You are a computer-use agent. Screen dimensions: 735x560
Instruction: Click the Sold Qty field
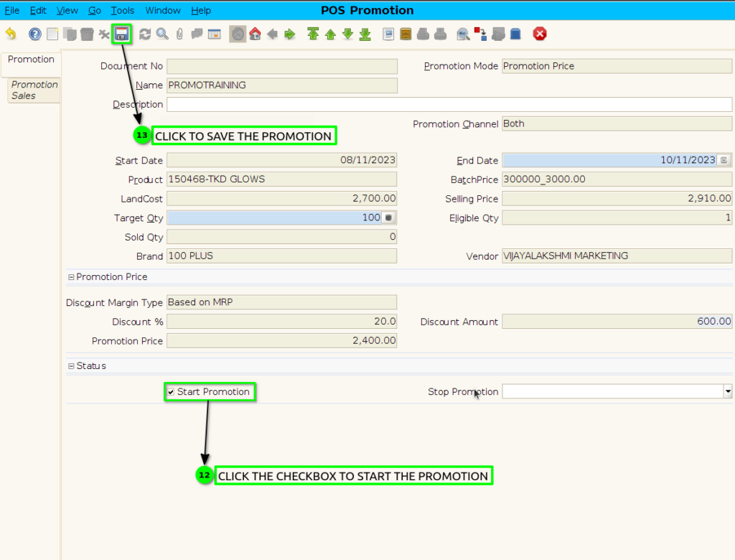(x=281, y=237)
